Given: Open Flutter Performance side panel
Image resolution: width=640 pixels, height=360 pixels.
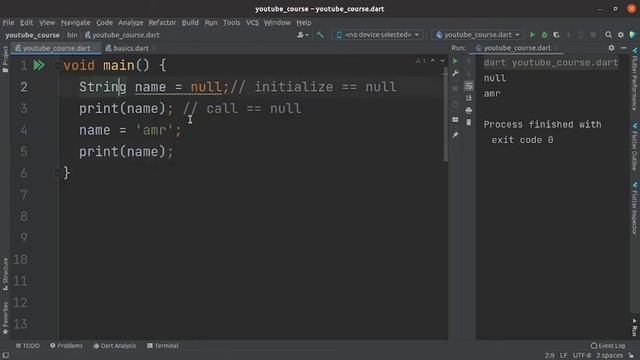Looking at the screenshot, I should pyautogui.click(x=635, y=78).
